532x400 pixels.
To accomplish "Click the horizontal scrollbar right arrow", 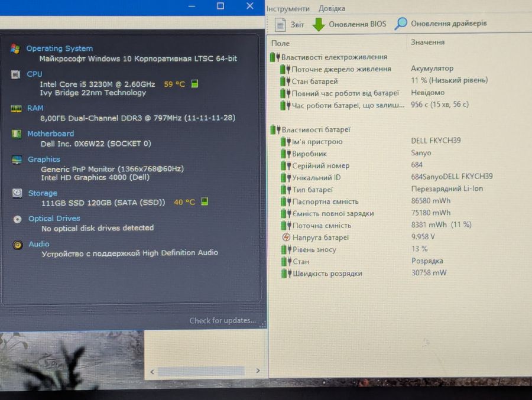I will (x=258, y=371).
